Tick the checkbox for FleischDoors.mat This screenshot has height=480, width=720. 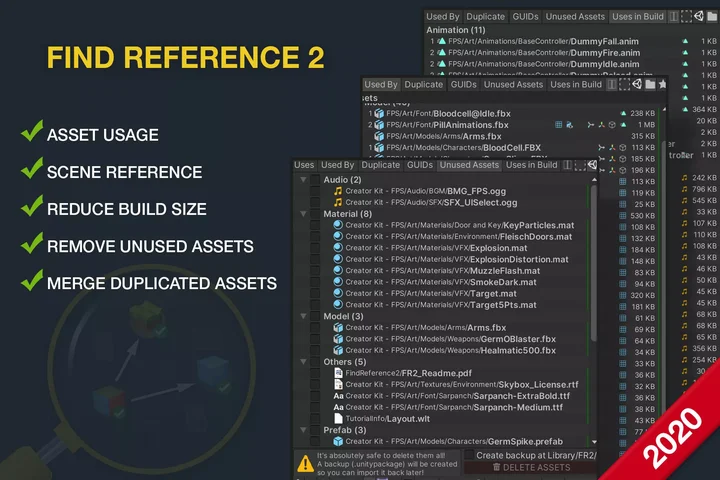coord(315,236)
